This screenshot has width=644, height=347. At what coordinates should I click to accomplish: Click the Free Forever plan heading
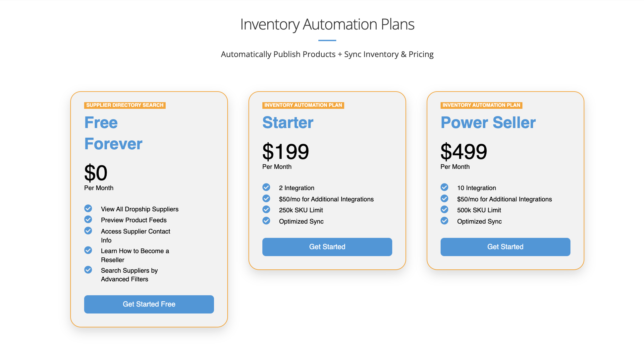coord(113,133)
